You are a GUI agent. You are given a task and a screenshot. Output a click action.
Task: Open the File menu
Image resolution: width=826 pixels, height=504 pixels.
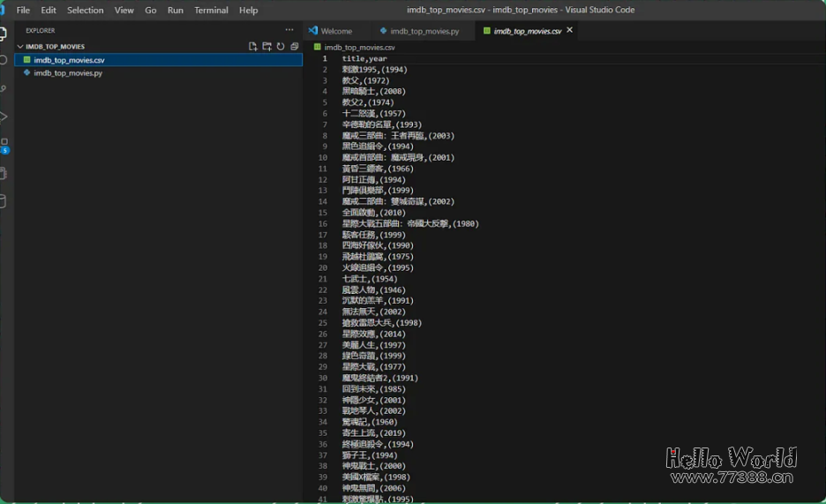[x=23, y=10]
